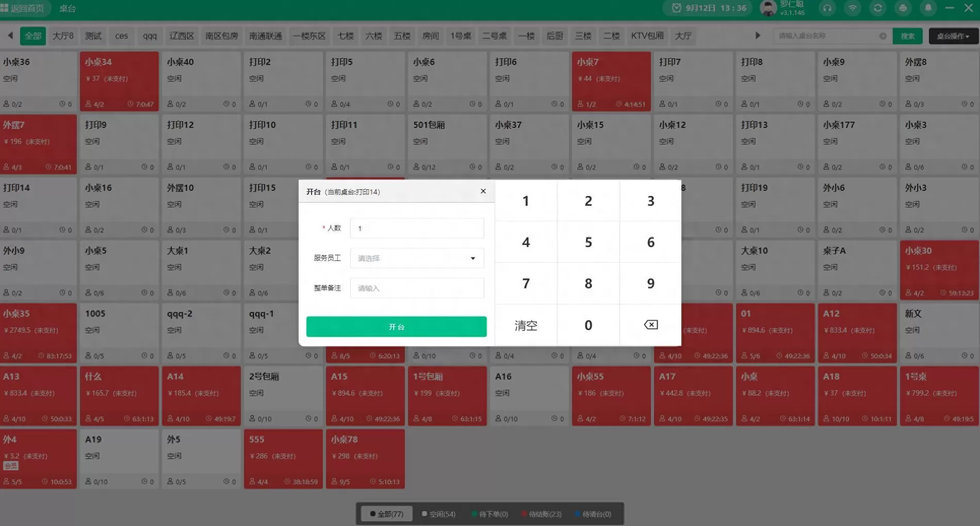Click the printer icon in header

[x=903, y=8]
